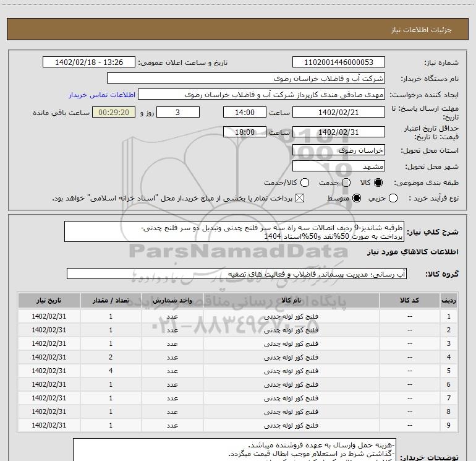The width and height of the screenshot is (476, 461).
Task: Click the item name in row 9
Action: click(x=291, y=425)
